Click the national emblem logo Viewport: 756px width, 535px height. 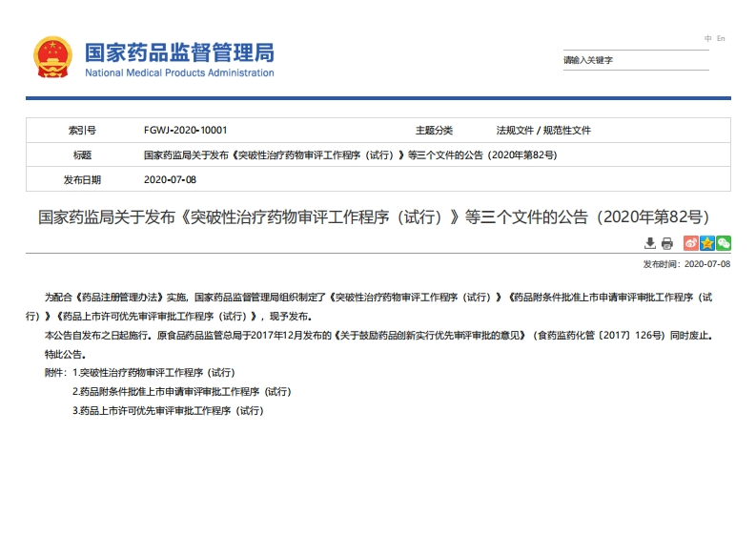[x=52, y=57]
